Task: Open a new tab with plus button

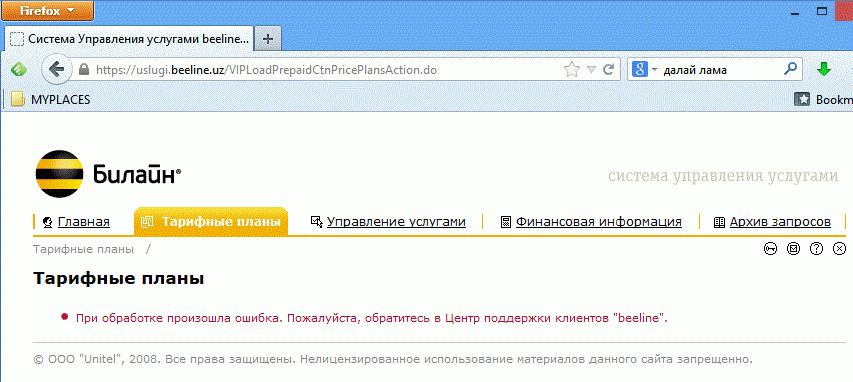Action: (x=267, y=39)
